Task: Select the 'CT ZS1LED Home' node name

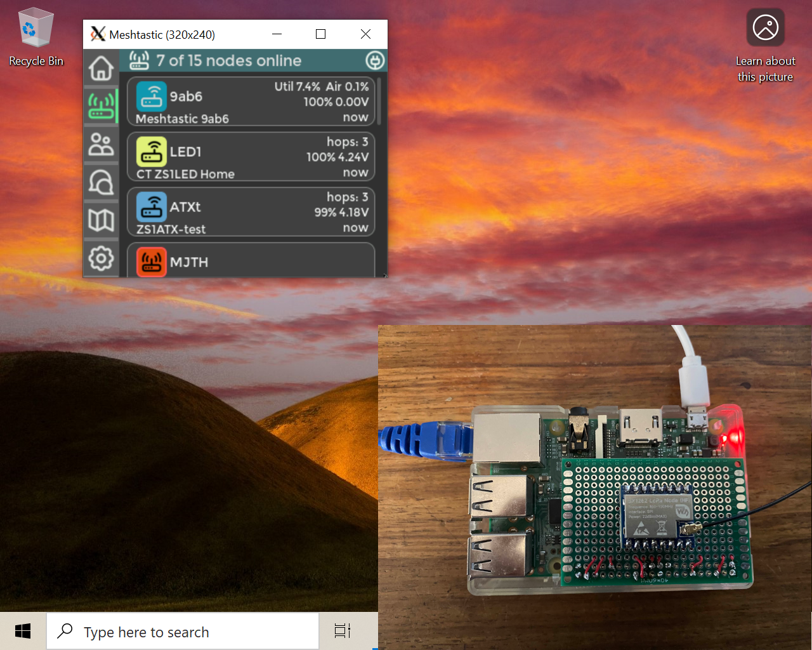Action: (185, 174)
